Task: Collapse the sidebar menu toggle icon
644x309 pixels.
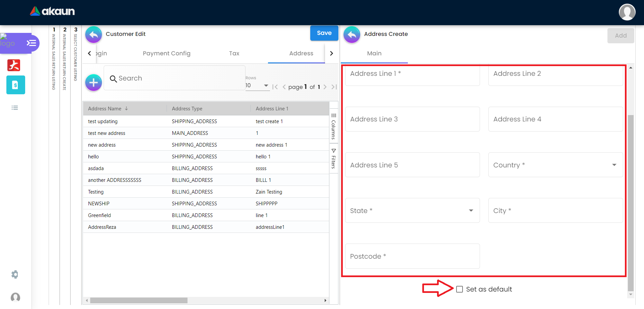Action: tap(31, 43)
